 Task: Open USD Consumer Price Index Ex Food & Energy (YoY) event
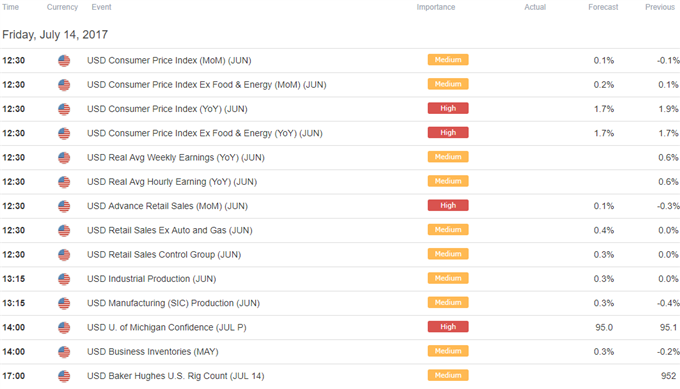pyautogui.click(x=205, y=134)
